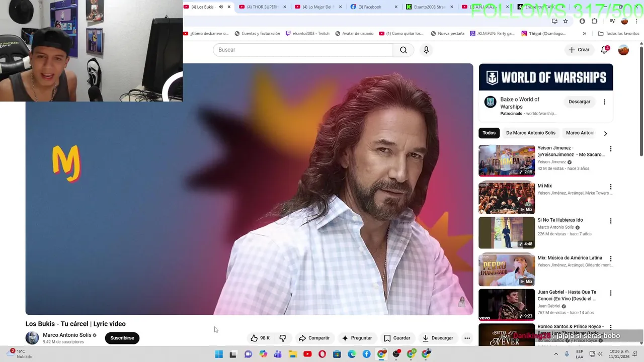
Task: Open Yeison Jimenez Me Sacaron thumbnail
Action: [507, 161]
